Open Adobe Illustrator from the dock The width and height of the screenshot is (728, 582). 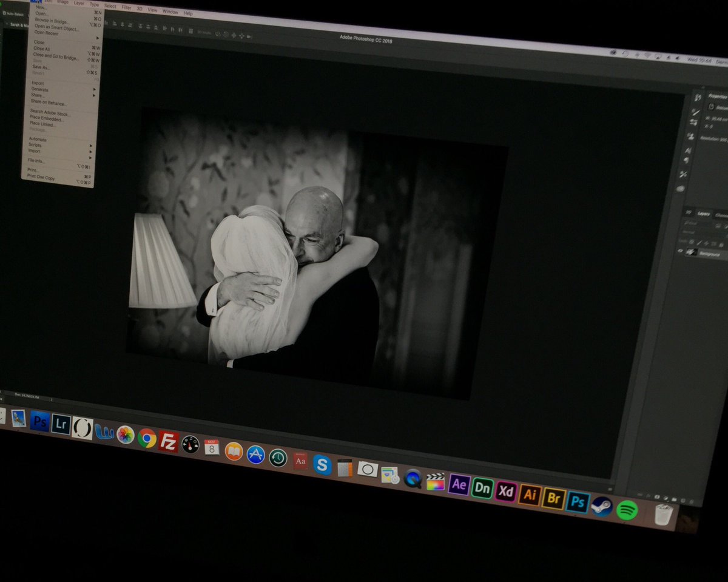(x=530, y=495)
